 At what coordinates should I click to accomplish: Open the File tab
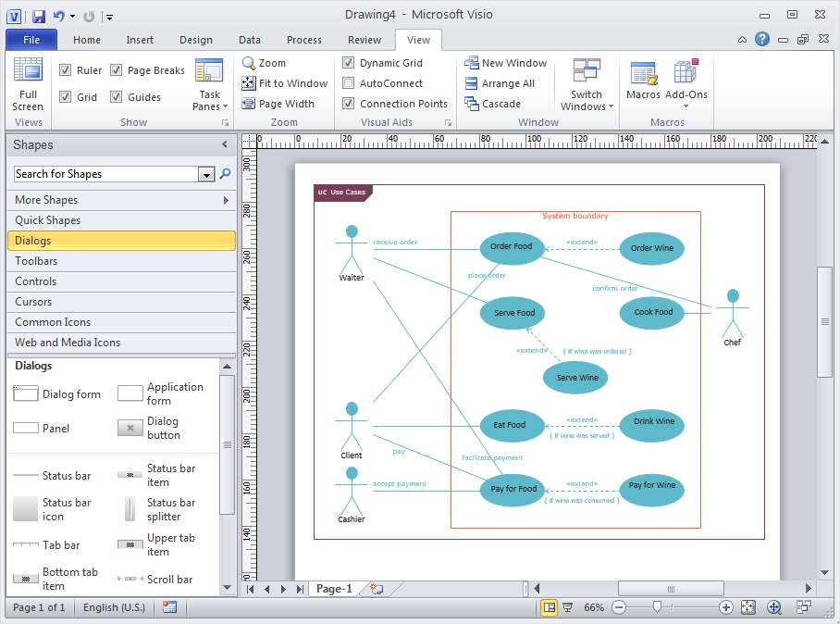click(x=31, y=40)
